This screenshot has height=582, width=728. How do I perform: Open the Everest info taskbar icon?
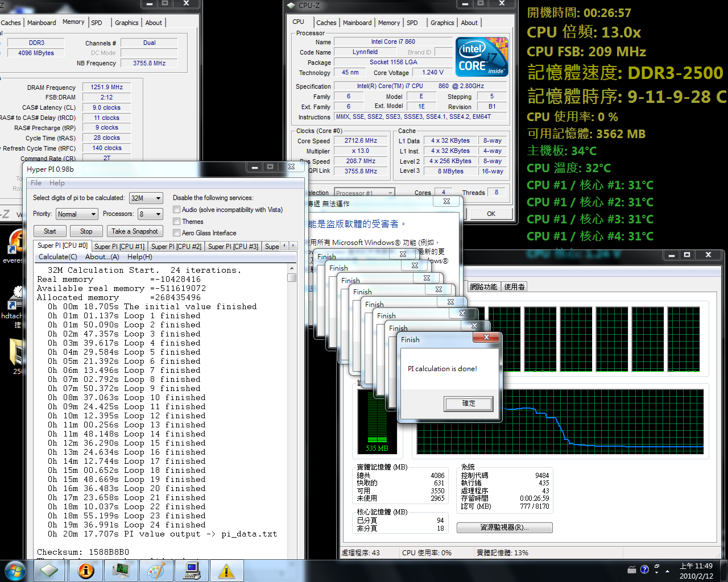click(86, 571)
